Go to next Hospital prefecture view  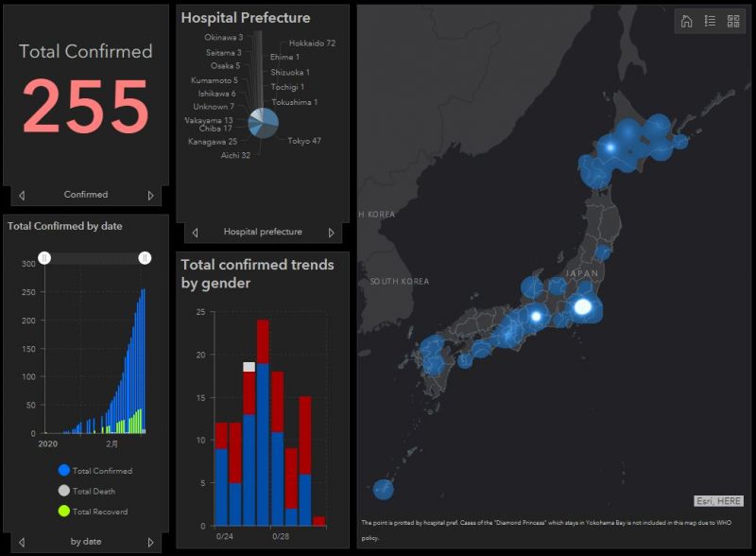coord(331,233)
